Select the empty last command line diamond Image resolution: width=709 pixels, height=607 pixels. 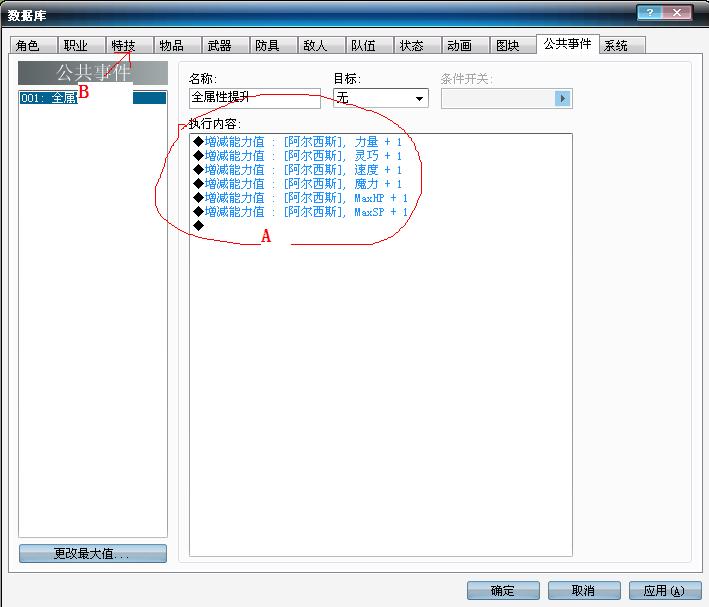click(199, 226)
